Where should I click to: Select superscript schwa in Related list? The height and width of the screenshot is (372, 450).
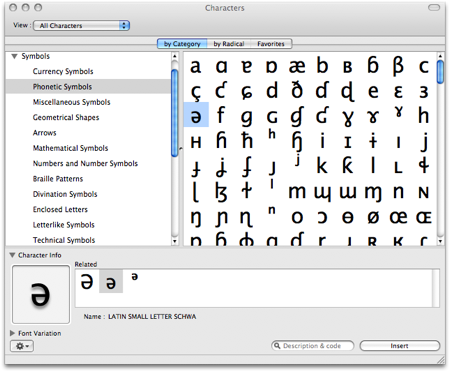click(134, 276)
